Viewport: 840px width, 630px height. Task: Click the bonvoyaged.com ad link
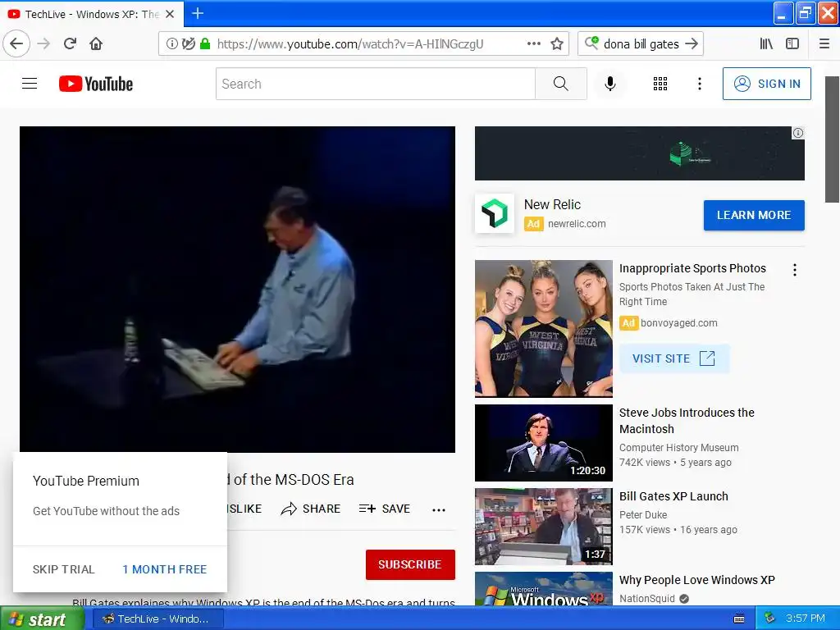point(678,323)
